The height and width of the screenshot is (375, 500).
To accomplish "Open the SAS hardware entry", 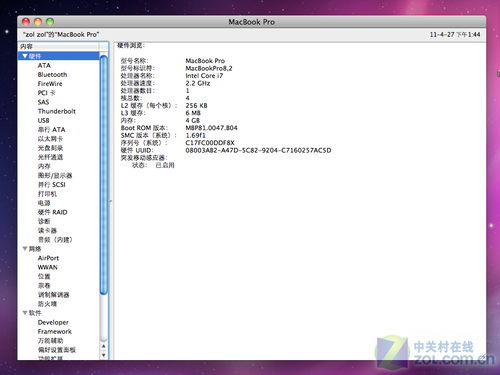I will [x=43, y=102].
